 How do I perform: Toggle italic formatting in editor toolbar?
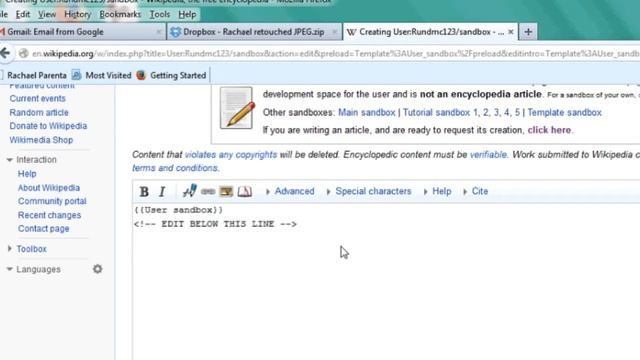(x=162, y=191)
